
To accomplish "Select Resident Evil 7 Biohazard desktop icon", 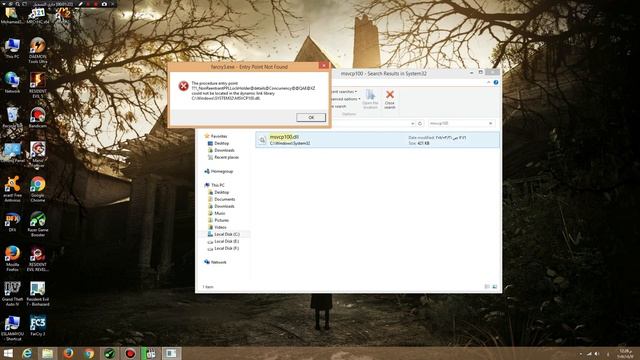I will click(38, 293).
